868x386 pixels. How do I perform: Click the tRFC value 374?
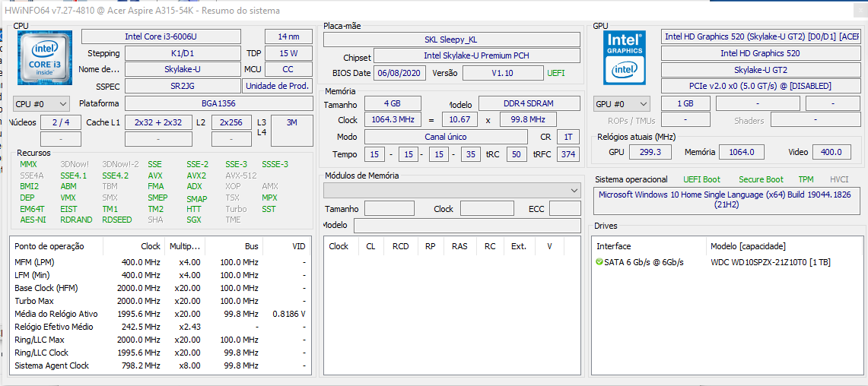click(568, 154)
